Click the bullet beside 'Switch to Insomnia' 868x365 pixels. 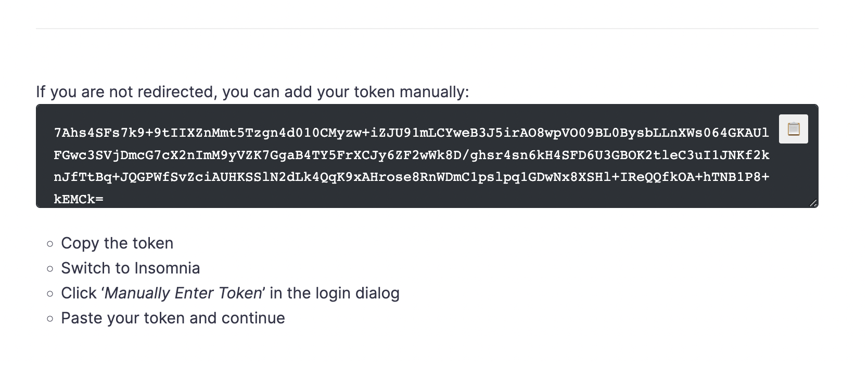pyautogui.click(x=50, y=268)
